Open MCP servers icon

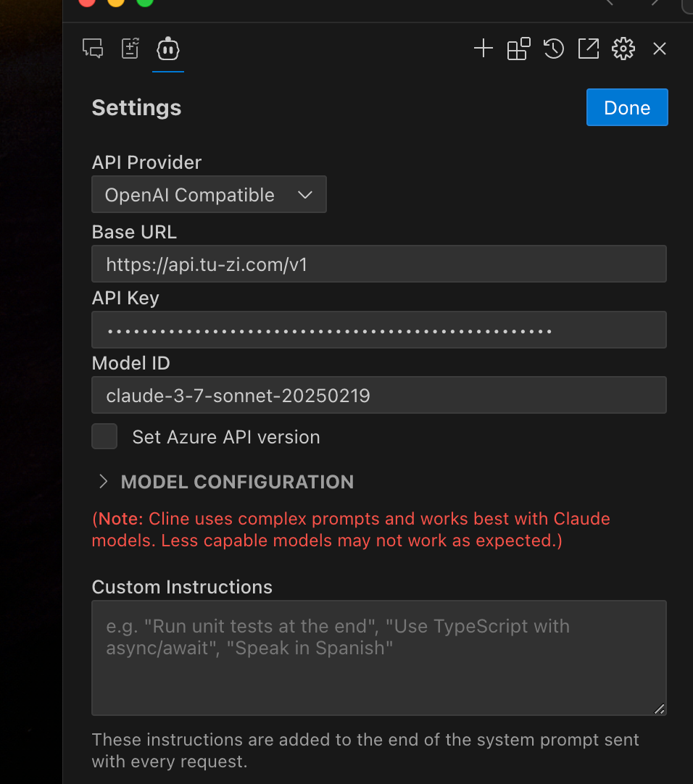click(x=518, y=49)
